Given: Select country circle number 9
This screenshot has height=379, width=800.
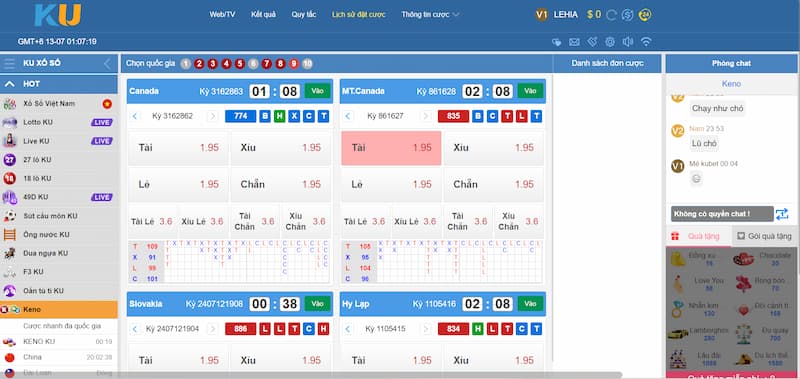Looking at the screenshot, I should pos(293,64).
